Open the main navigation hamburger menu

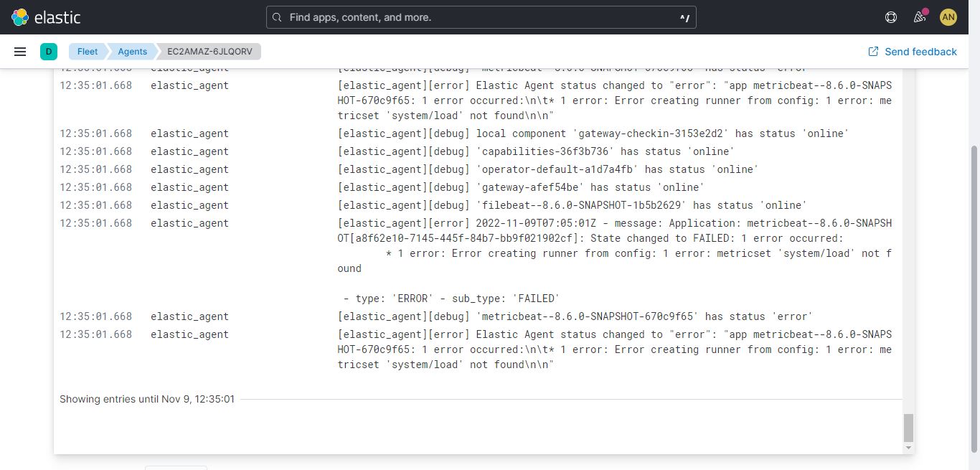(x=20, y=51)
